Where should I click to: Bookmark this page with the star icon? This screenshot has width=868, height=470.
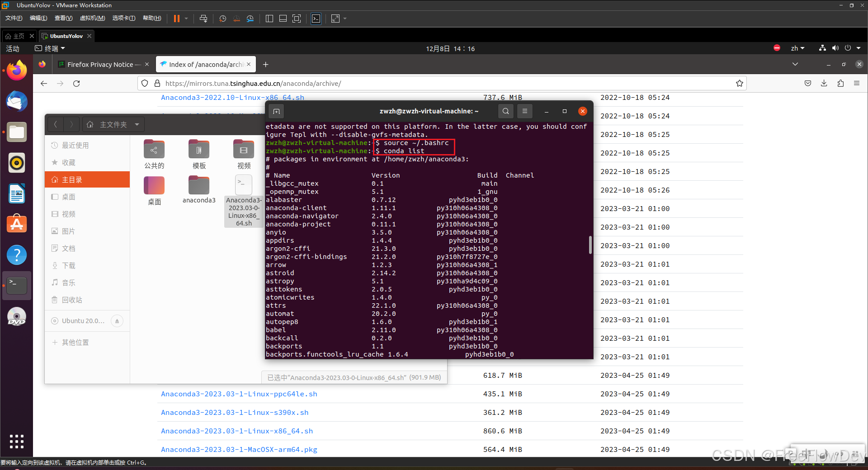(740, 83)
